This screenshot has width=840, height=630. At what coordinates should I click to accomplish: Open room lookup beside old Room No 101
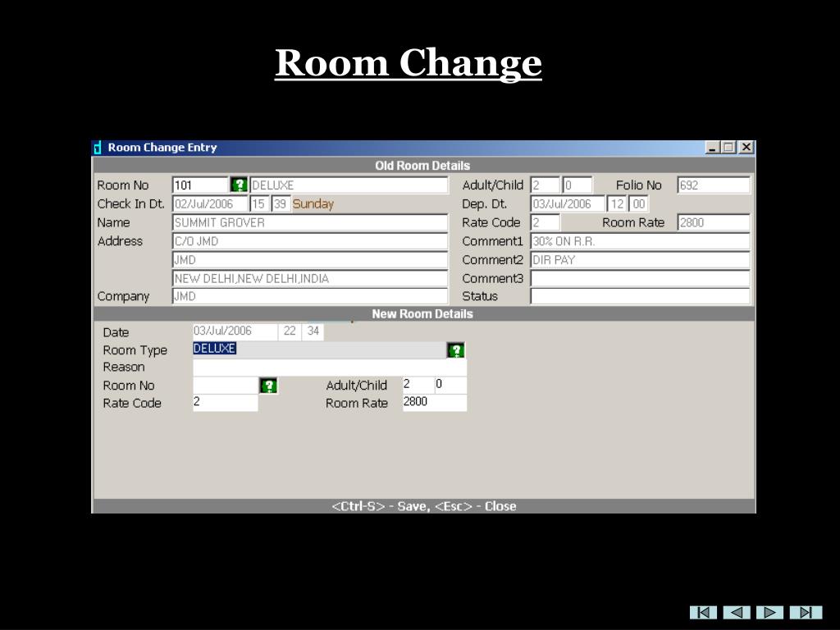(x=239, y=185)
